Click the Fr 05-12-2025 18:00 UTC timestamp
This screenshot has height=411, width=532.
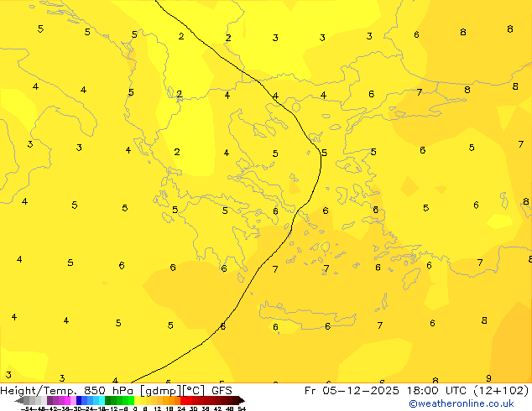(387, 391)
